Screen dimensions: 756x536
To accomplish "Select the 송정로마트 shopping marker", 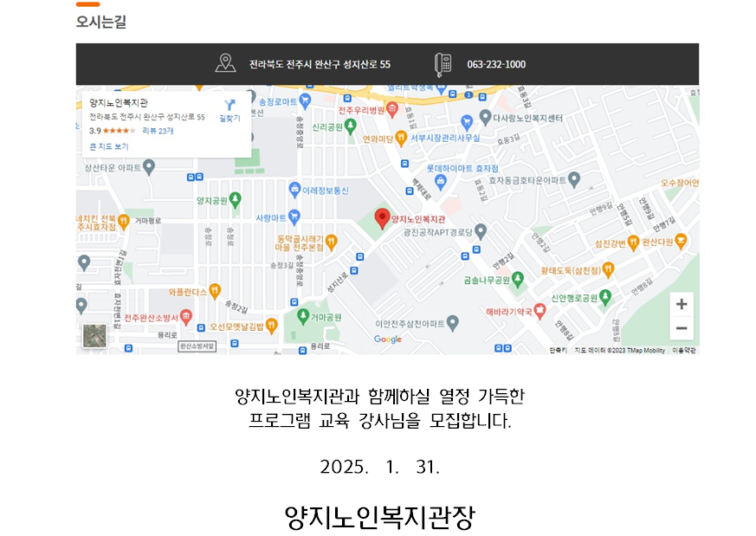I will (305, 101).
